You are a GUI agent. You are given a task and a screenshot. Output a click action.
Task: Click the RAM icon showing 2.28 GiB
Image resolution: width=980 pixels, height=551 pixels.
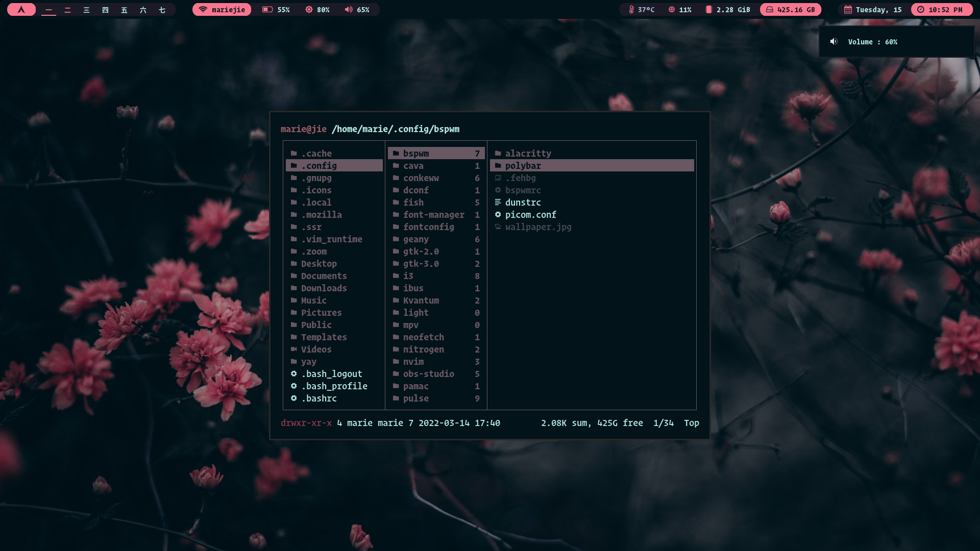coord(707,9)
